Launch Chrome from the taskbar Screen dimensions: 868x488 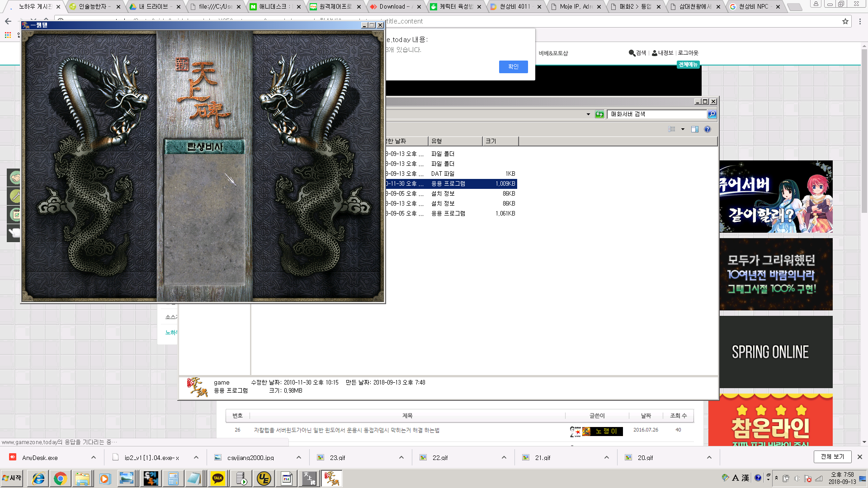[60, 479]
